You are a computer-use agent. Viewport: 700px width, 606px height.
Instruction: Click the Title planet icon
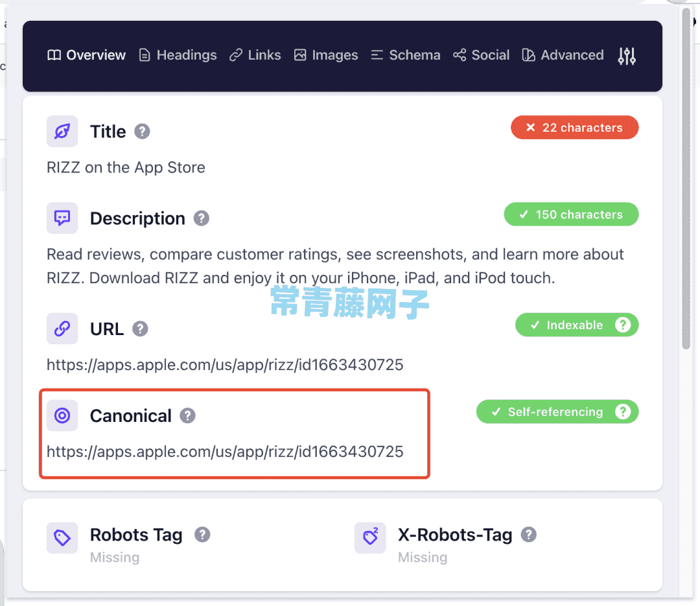[x=62, y=132]
